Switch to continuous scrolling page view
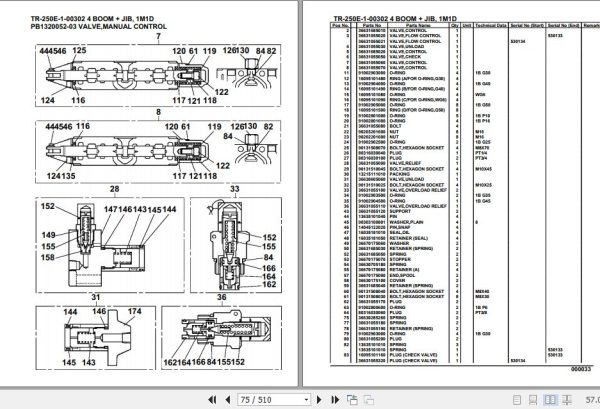Image resolution: width=600 pixels, height=409 pixels. pyautogui.click(x=533, y=400)
